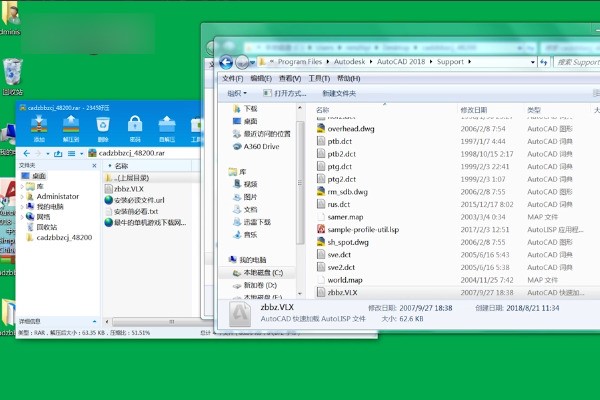600x400 pixels.
Task: Expand the 库 node in archive tree
Action: pos(22,186)
